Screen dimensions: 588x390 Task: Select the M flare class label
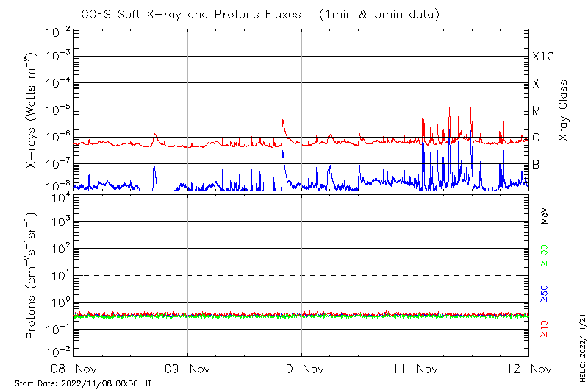537,111
